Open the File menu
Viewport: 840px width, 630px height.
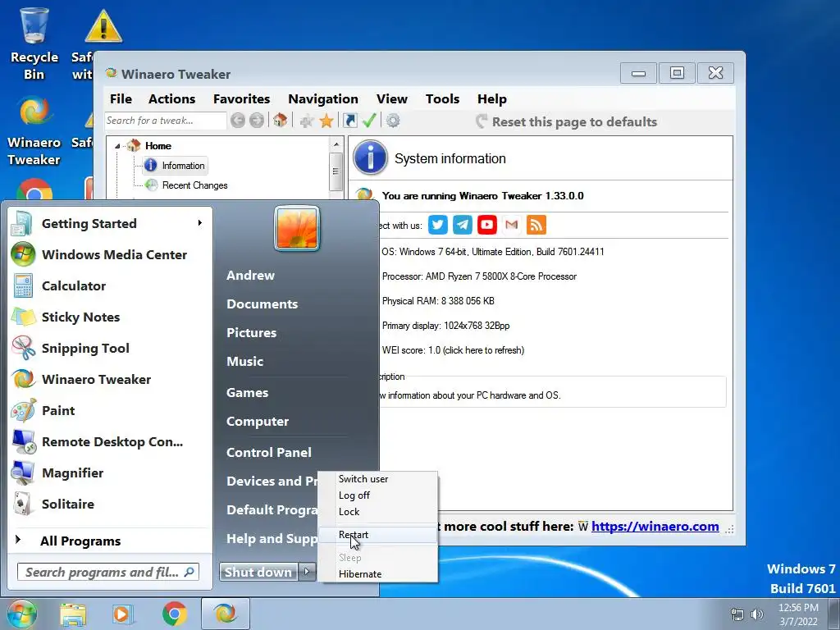(x=121, y=99)
